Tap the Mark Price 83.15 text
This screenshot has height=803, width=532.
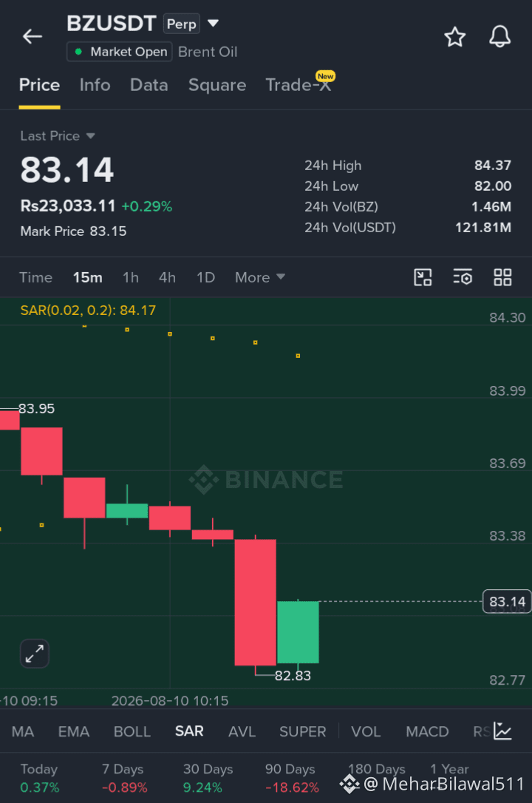tap(73, 231)
